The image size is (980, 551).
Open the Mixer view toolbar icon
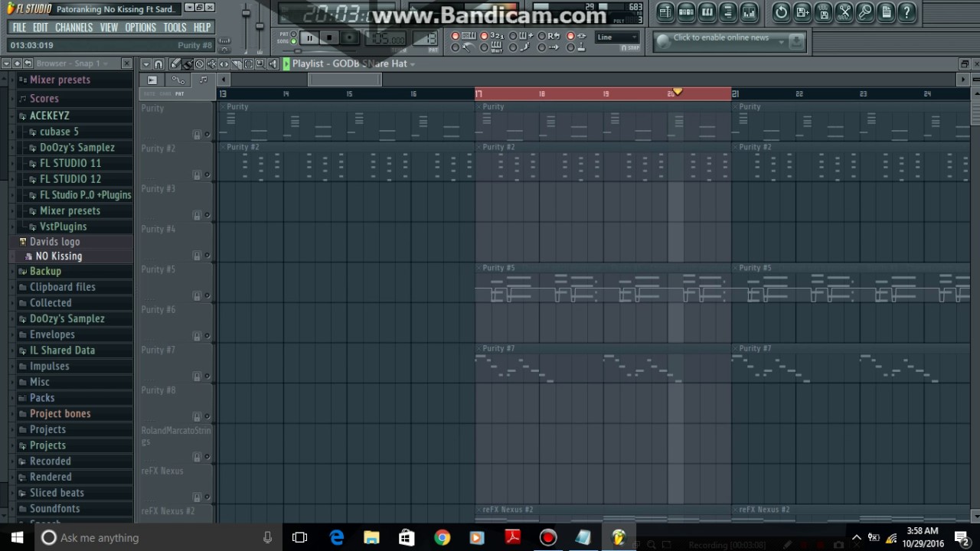(750, 11)
